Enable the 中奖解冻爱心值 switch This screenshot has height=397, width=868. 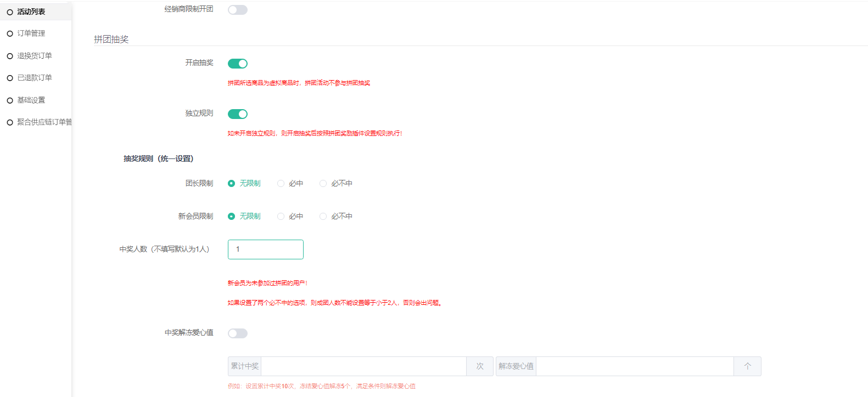point(238,333)
